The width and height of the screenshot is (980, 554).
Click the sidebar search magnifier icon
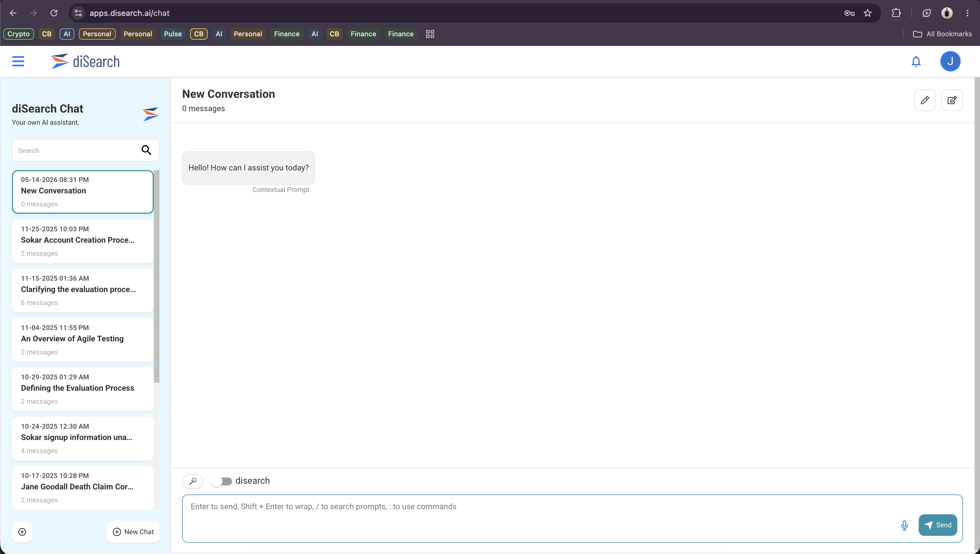pyautogui.click(x=147, y=150)
